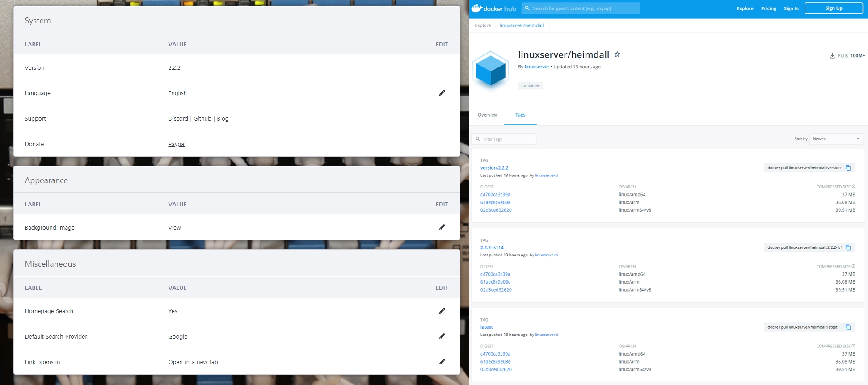Click the Docker Hub logo
Viewport: 868px width, 385px height.
[494, 8]
